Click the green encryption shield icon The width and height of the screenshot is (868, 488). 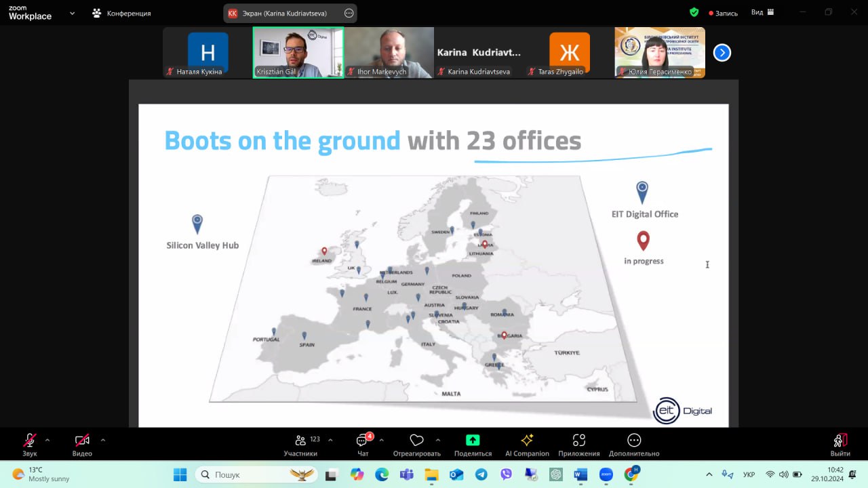point(694,12)
